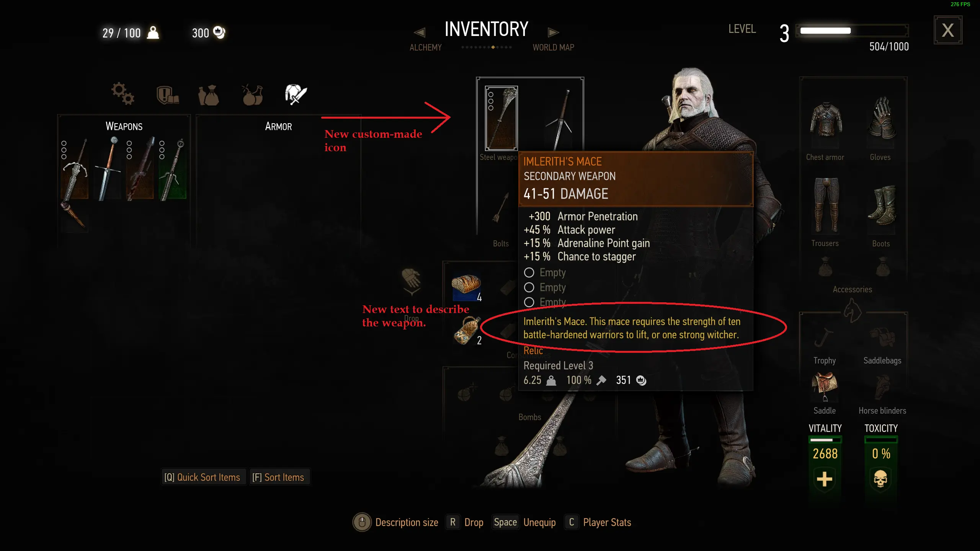Select the pouch sacks filter icon
980x551 pixels.
pos(209,95)
